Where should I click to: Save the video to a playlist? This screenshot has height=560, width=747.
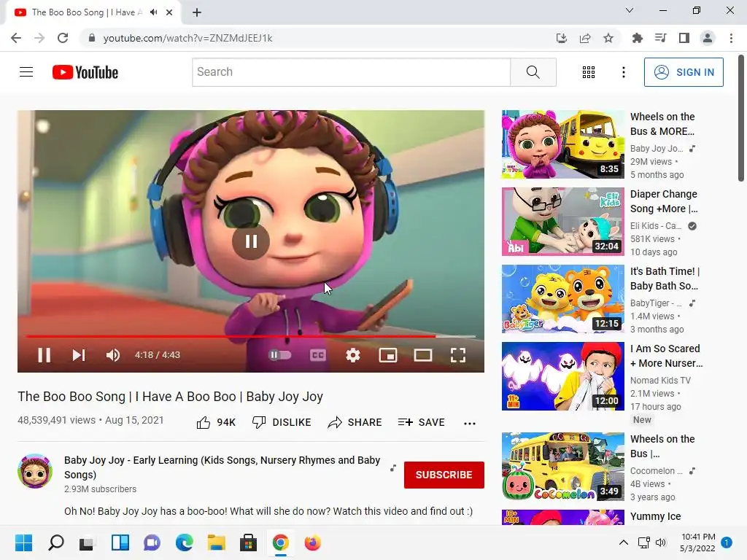(x=421, y=422)
